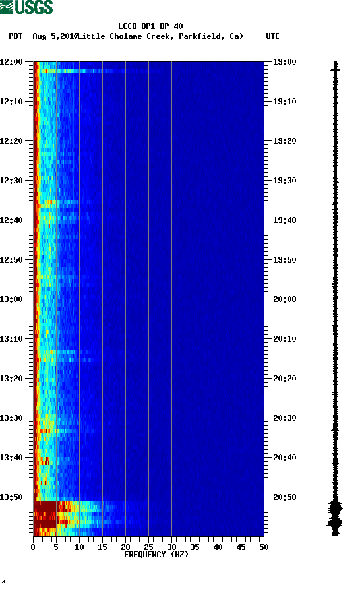This screenshot has height=589, width=364.
Task: Click the 13:00 PDT time label
Action: (x=11, y=299)
